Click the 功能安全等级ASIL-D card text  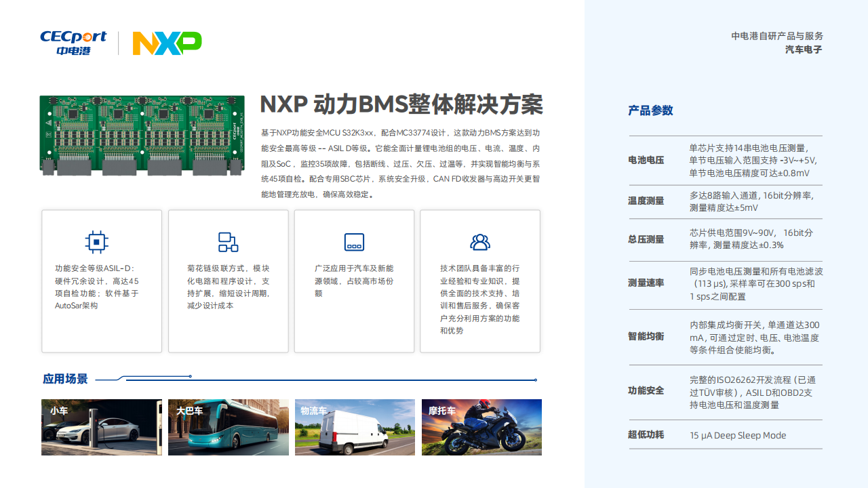click(x=97, y=287)
